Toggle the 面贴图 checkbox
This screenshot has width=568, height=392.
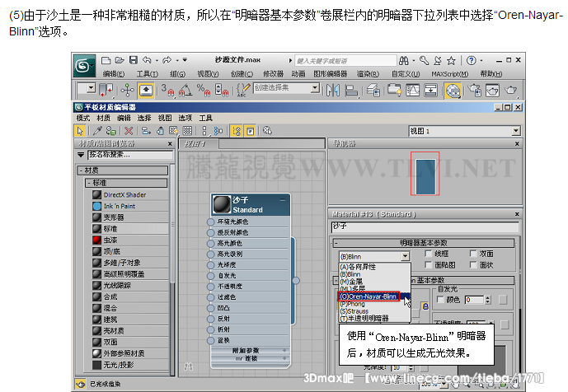pyautogui.click(x=429, y=264)
